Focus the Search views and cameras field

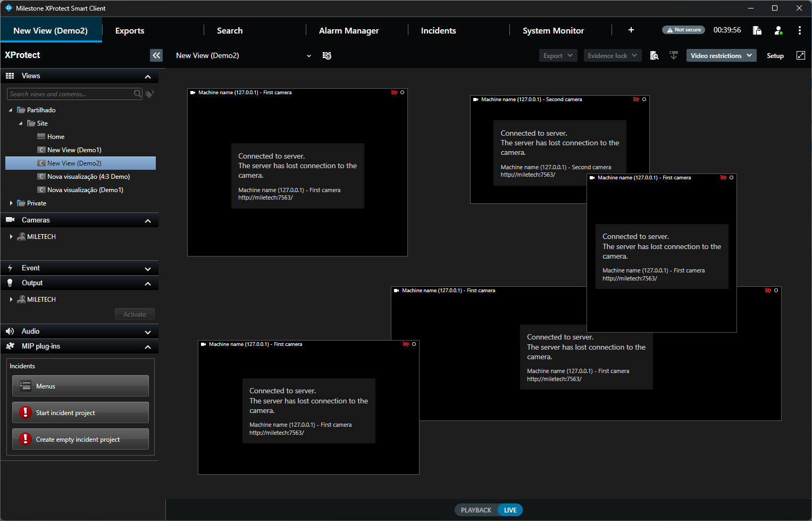pos(74,94)
